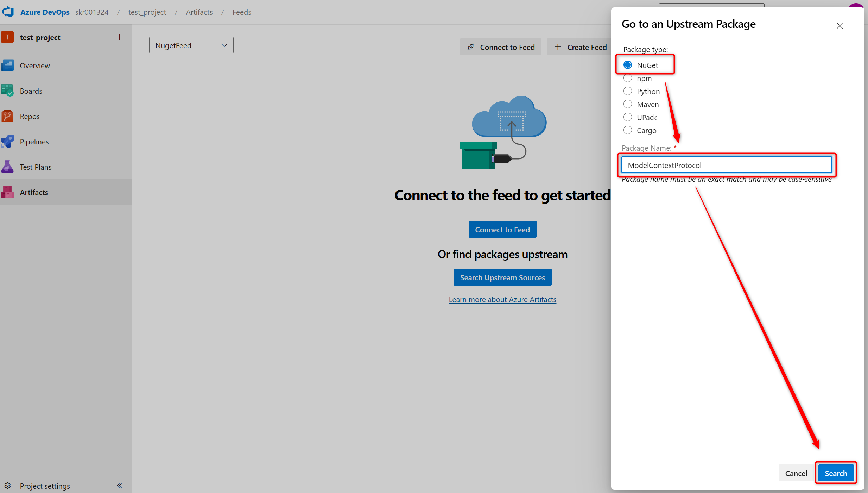This screenshot has width=868, height=493.
Task: Click the Project settings gear icon
Action: coord(7,486)
